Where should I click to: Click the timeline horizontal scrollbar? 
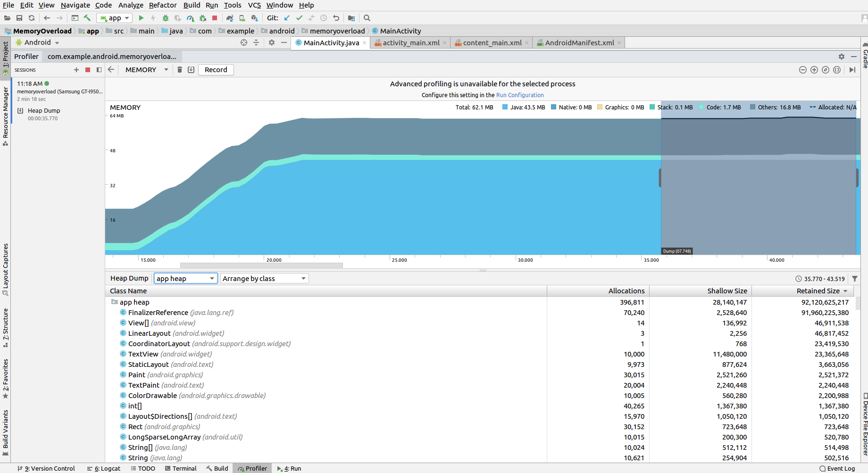click(261, 266)
